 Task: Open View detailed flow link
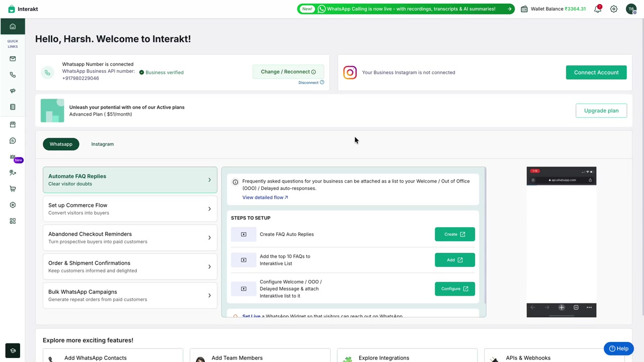point(265,198)
